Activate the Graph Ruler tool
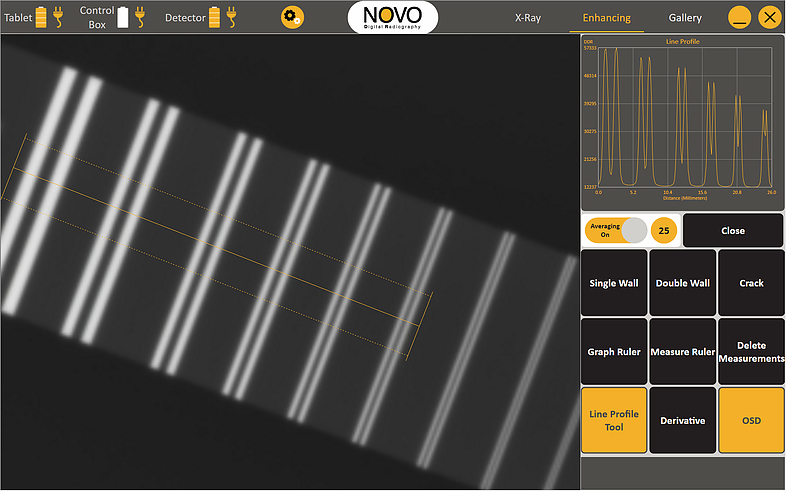The width and height of the screenshot is (786, 491). 614,352
